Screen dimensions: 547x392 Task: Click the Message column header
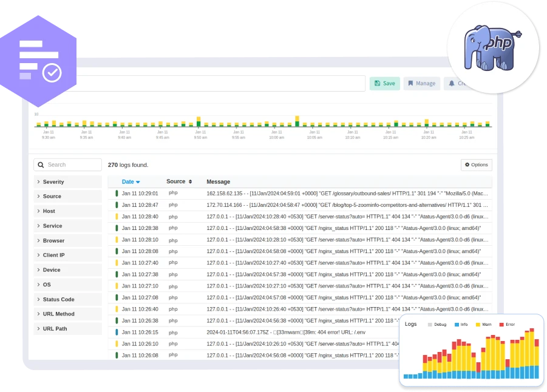219,181
